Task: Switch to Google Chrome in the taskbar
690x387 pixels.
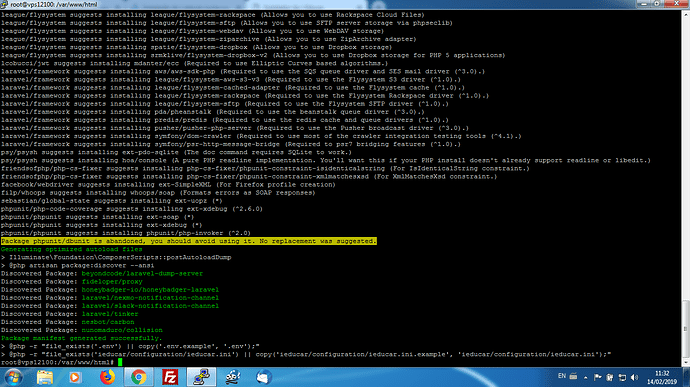Action: click(x=139, y=377)
